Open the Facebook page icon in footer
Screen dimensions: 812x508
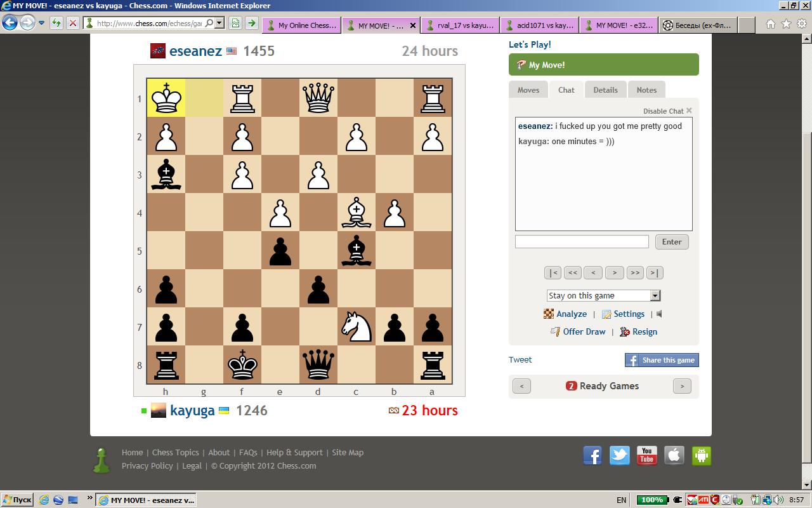click(x=593, y=455)
